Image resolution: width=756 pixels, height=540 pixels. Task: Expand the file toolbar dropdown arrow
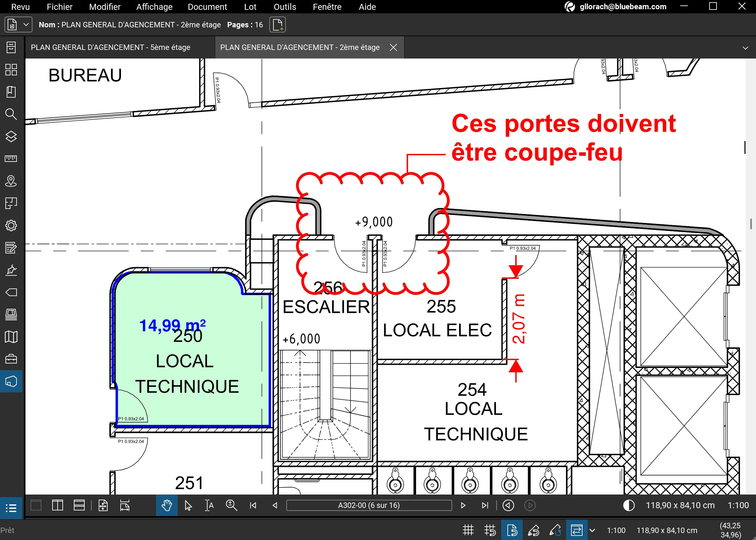pyautogui.click(x=26, y=24)
